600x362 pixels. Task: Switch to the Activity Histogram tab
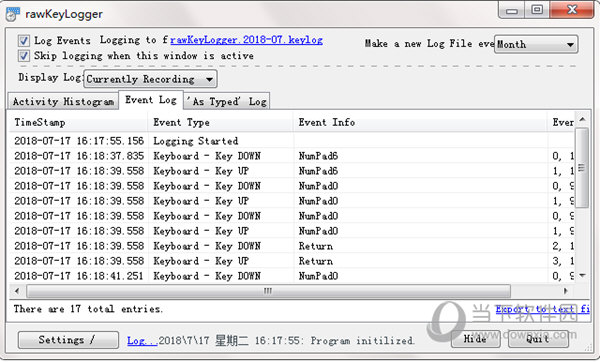tap(63, 101)
